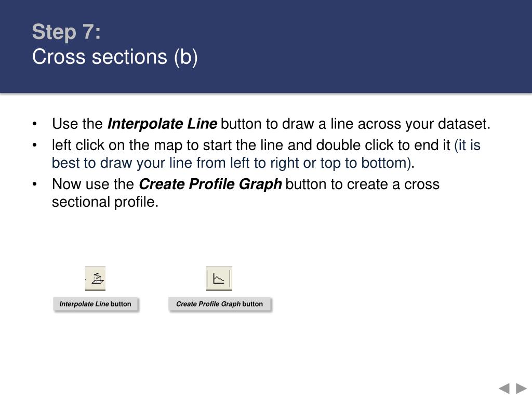Select the 'Step 7:' heading text
Viewport: 532px width, 399px height.
point(66,32)
